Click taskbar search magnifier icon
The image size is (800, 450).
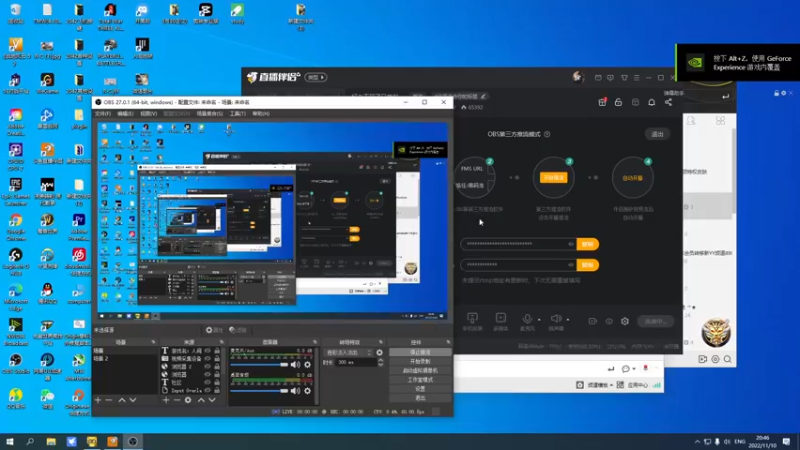coord(30,441)
